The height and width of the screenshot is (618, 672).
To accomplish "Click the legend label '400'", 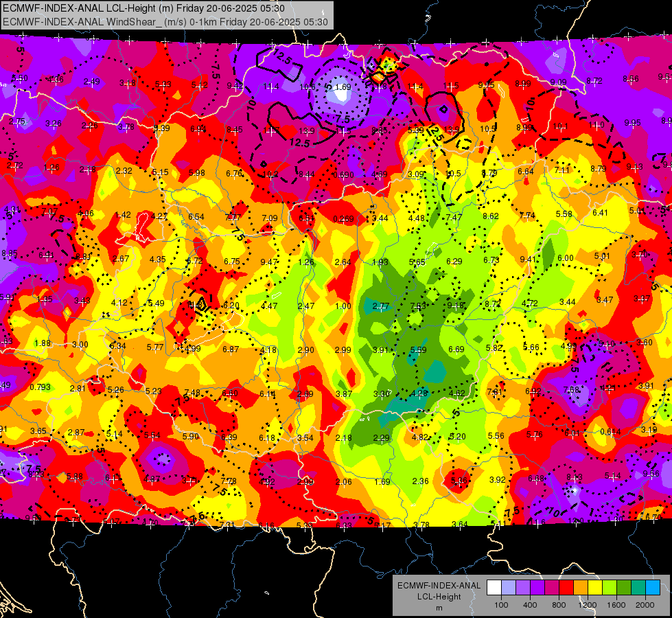I will point(530,605).
